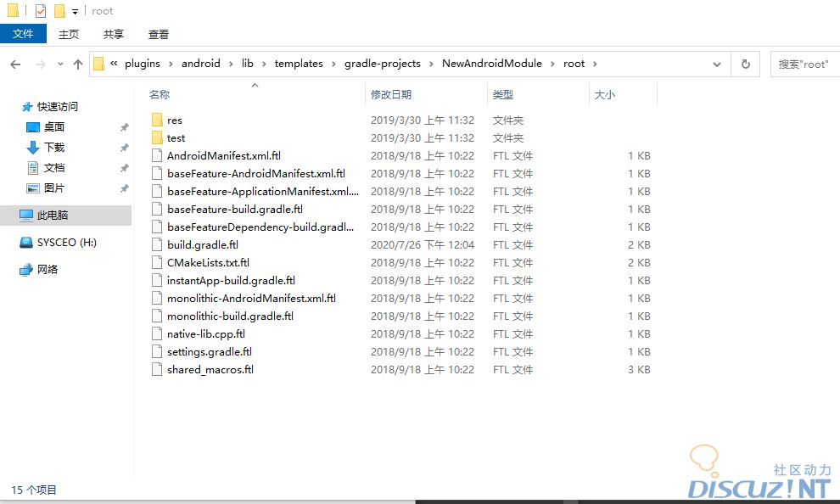Refresh the current folder view
Screen dimensions: 840x504
coord(745,64)
